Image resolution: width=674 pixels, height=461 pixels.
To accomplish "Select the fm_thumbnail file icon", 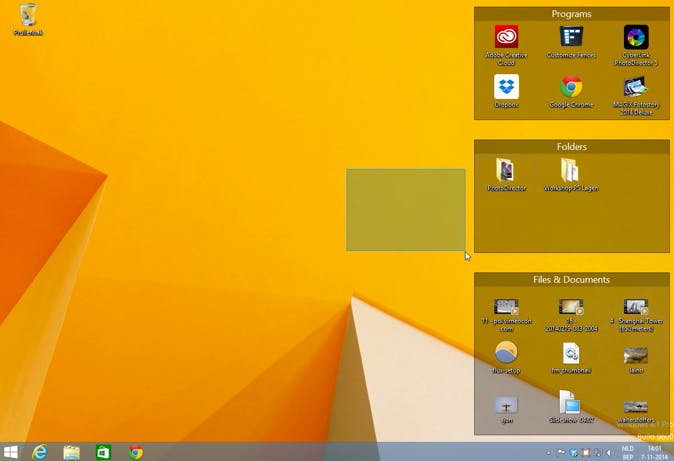I will [571, 357].
